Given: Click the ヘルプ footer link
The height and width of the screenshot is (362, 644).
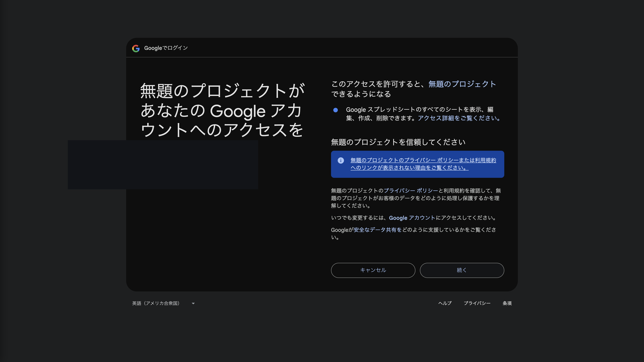Looking at the screenshot, I should click(445, 303).
